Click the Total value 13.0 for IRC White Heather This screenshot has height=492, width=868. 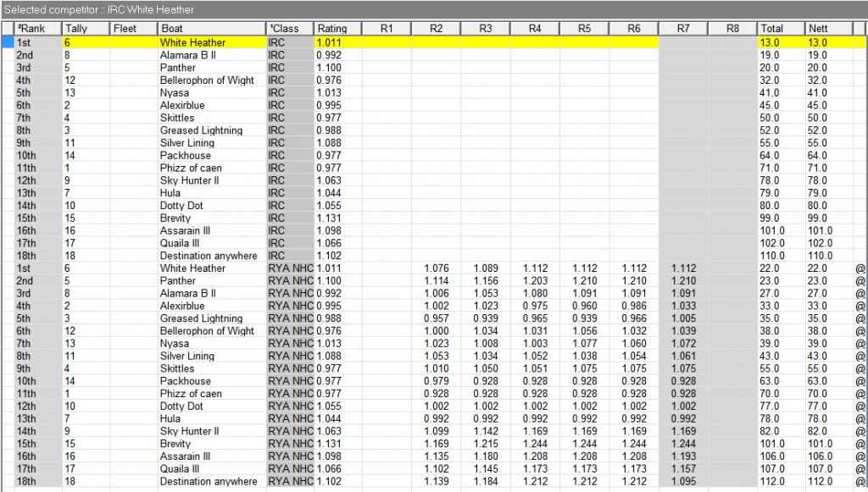[770, 42]
